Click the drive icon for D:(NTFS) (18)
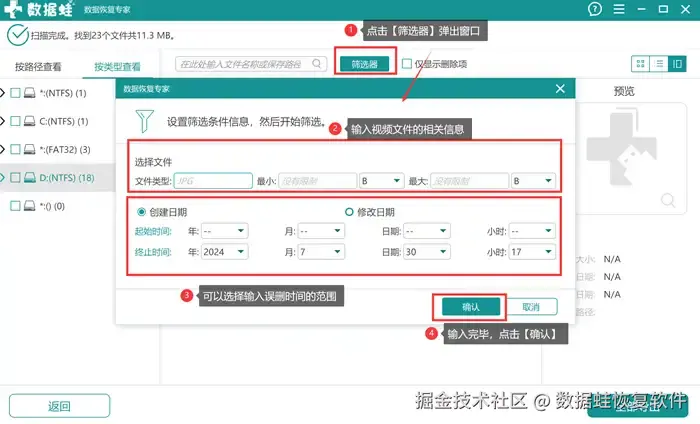The image size is (700, 424). [x=29, y=178]
